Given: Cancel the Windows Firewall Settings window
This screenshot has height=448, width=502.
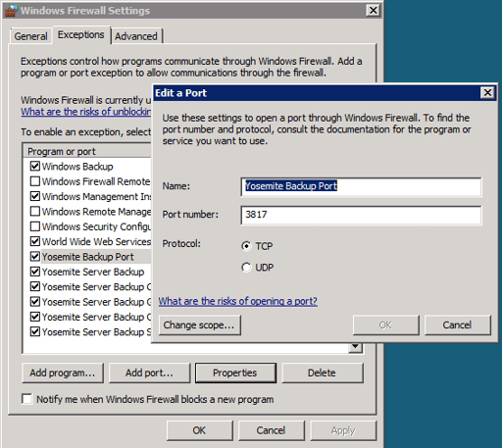Looking at the screenshot, I should pyautogui.click(x=272, y=430).
